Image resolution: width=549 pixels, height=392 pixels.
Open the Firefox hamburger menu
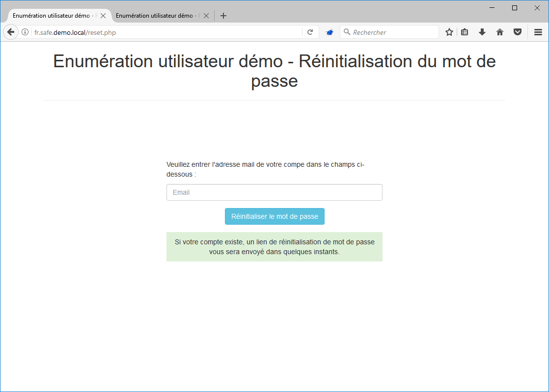click(x=537, y=31)
